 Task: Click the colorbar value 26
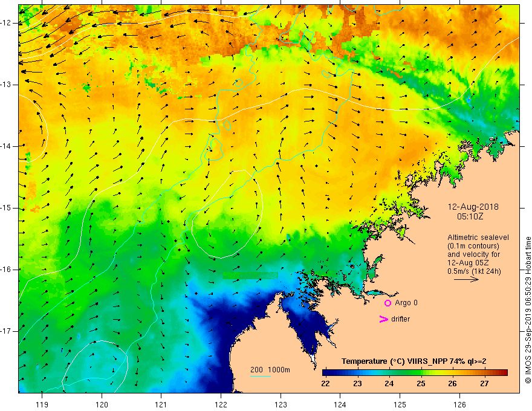pos(453,384)
